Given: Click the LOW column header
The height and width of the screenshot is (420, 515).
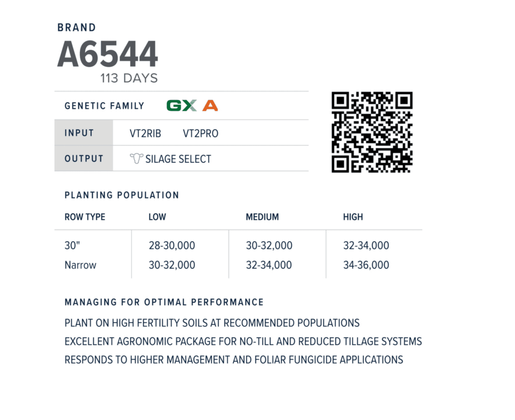Looking at the screenshot, I should click(157, 217).
